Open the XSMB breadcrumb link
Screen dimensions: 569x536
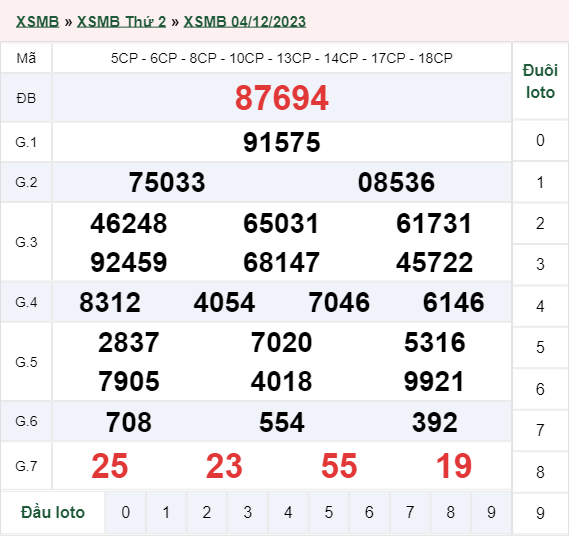[37, 22]
